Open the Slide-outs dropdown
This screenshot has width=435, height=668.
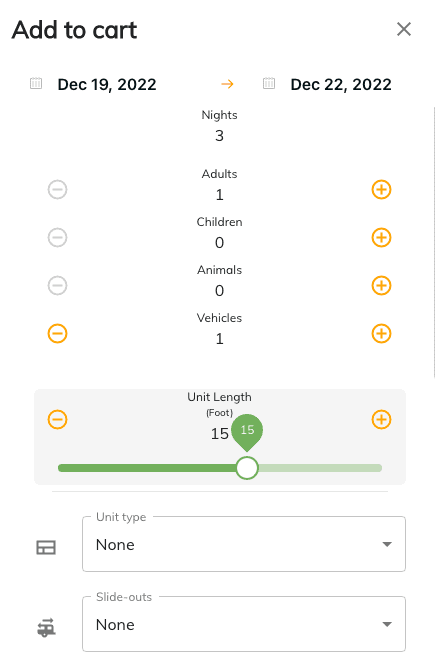[x=244, y=624]
